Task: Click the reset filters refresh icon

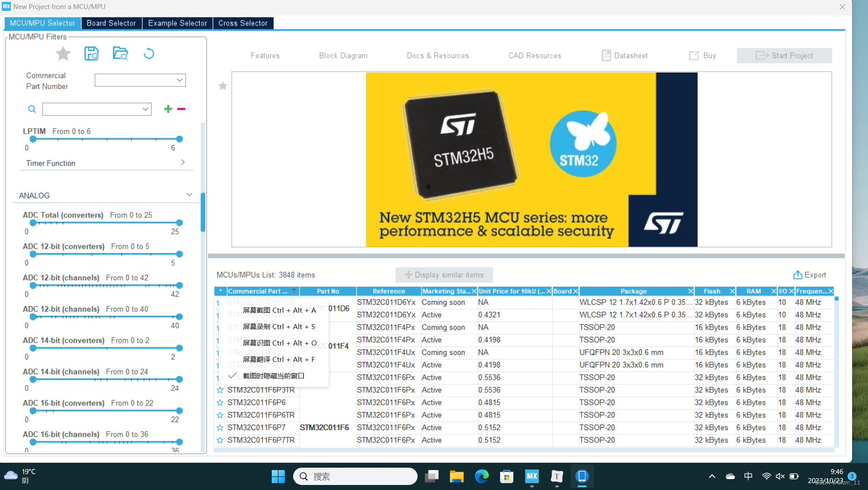Action: (149, 54)
